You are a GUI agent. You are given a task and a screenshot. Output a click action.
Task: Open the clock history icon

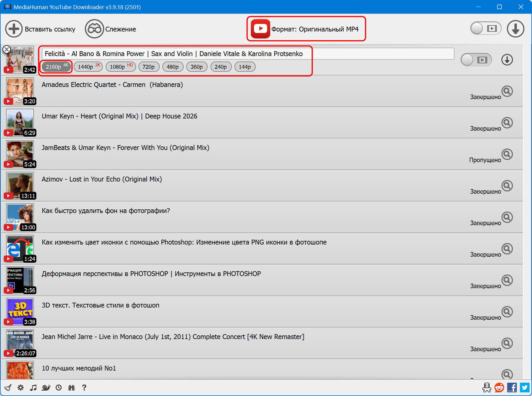(x=59, y=388)
